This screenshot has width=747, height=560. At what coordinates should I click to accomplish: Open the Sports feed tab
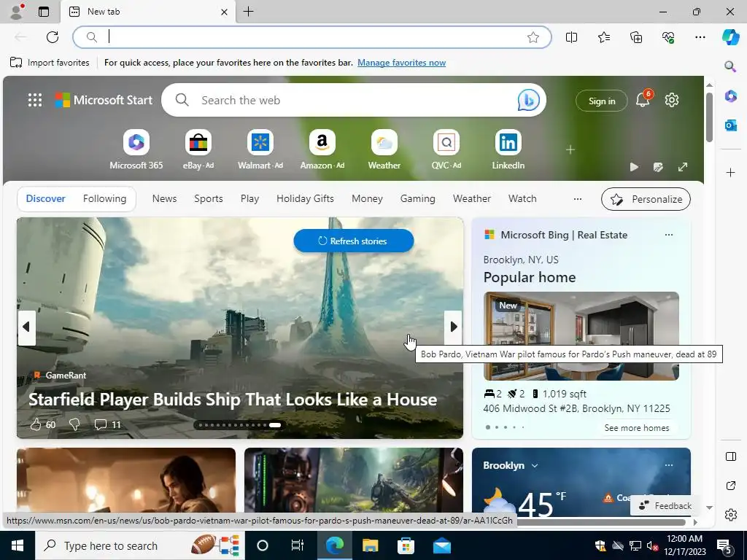point(208,198)
